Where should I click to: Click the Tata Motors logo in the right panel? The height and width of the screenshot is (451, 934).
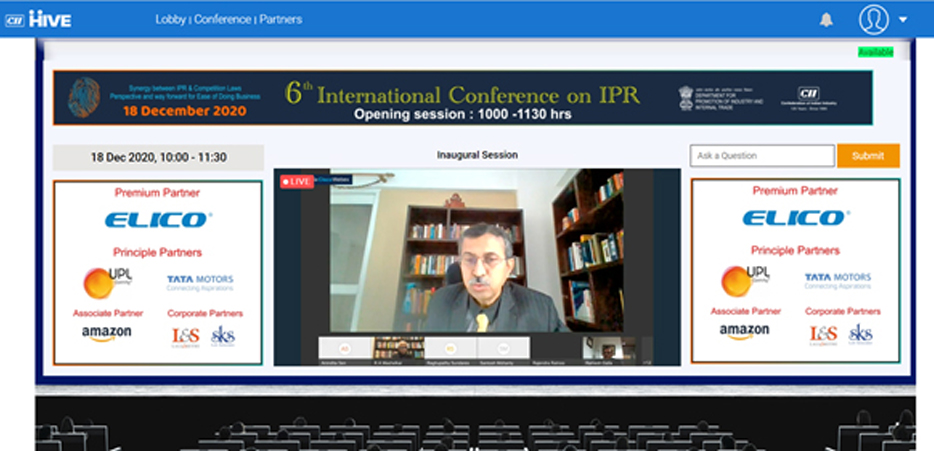(837, 281)
